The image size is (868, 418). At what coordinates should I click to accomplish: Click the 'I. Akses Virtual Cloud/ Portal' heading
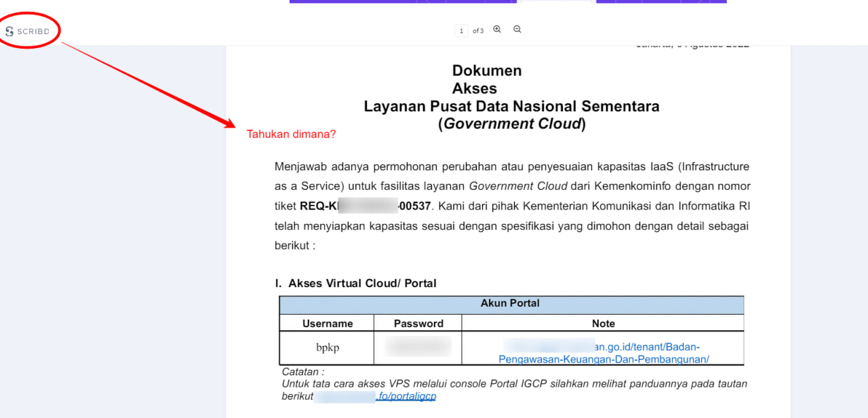point(355,284)
